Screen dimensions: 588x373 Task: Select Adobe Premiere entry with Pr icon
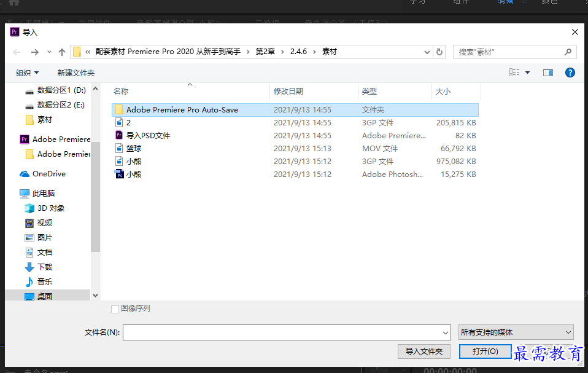pos(55,139)
